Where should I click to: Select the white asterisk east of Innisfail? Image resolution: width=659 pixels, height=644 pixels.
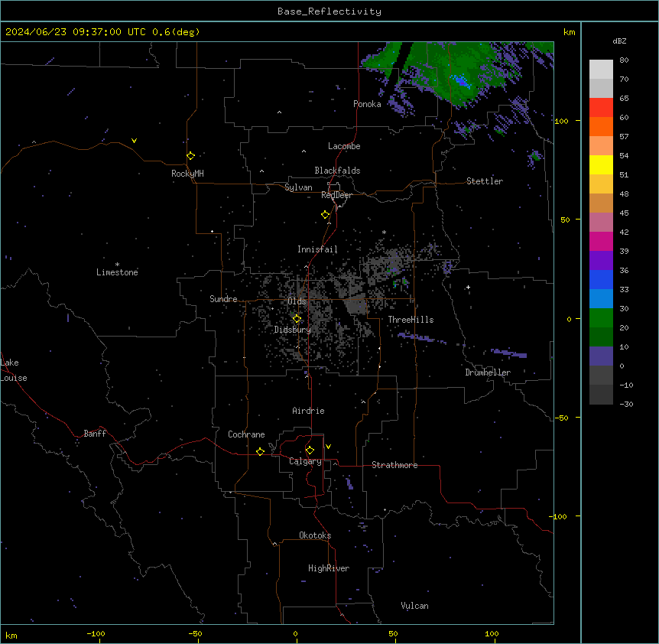[x=384, y=232]
